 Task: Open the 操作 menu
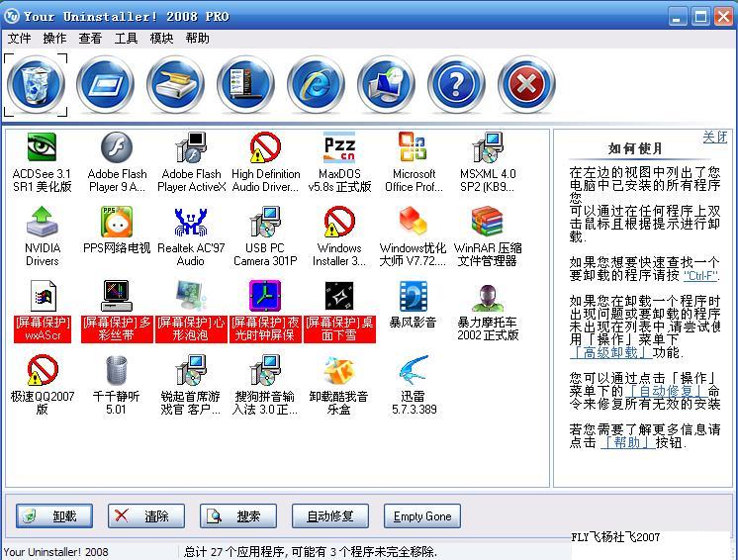[x=54, y=39]
